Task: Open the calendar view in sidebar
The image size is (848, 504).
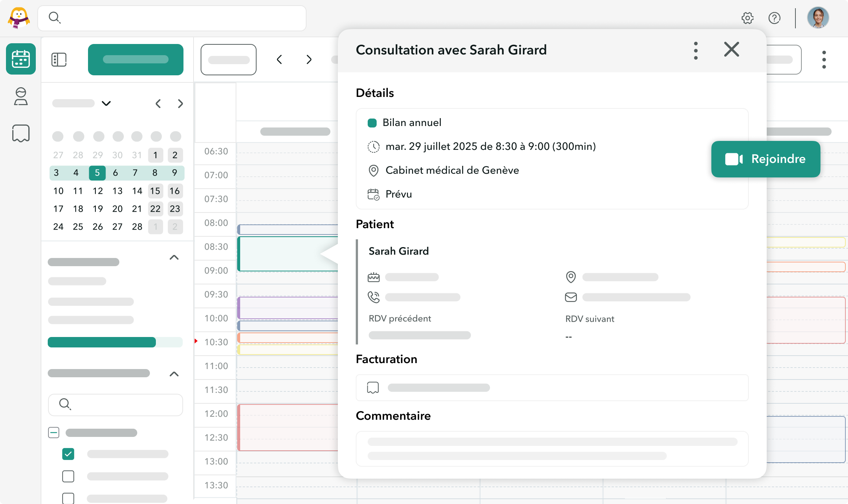Action: click(x=21, y=59)
